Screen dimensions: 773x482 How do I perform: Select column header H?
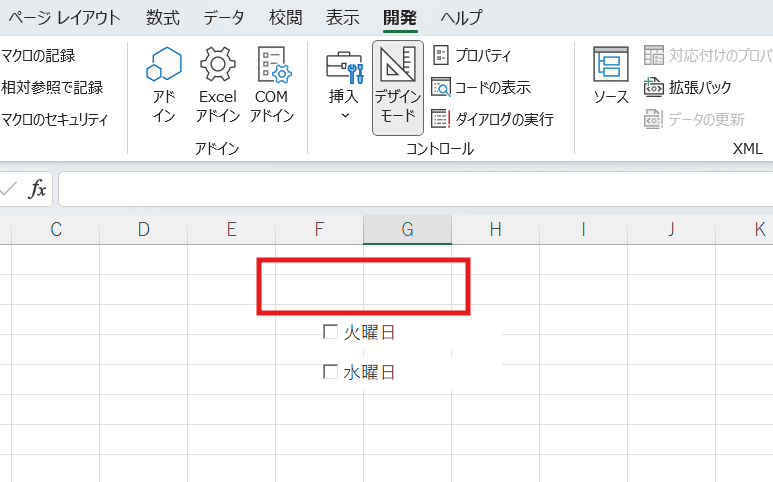click(x=495, y=229)
